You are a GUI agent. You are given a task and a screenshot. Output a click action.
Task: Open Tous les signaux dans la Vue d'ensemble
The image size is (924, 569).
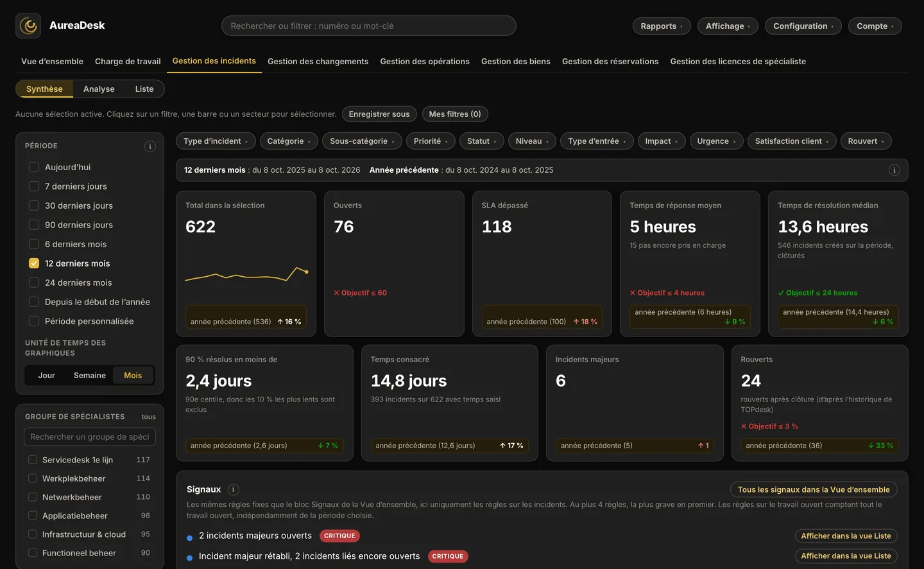pyautogui.click(x=814, y=490)
